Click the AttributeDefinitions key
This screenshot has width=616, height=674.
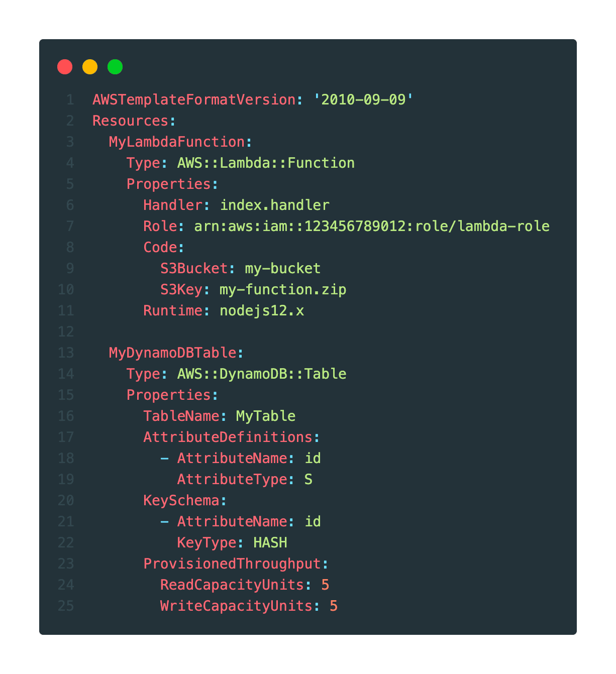228,437
